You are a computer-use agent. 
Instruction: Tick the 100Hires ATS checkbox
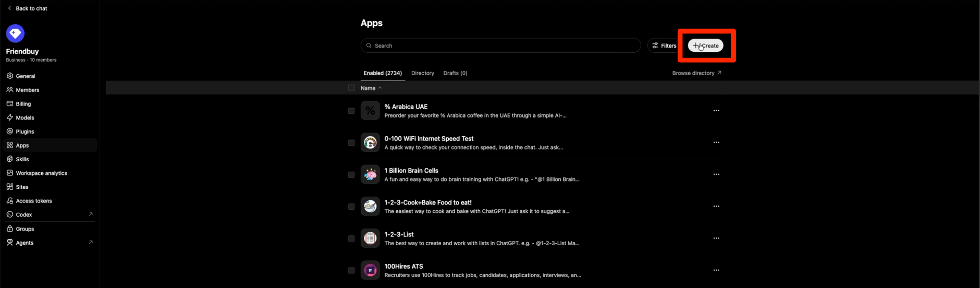[351, 271]
